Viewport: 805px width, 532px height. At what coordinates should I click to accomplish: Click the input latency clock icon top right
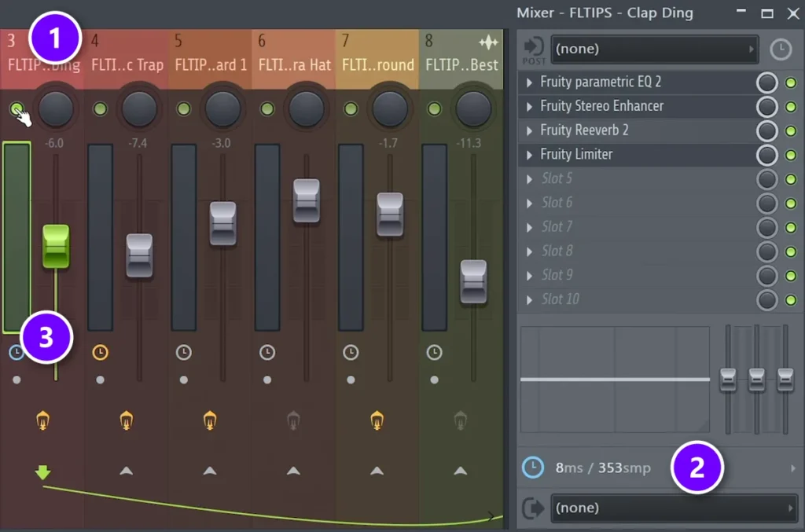coord(781,50)
